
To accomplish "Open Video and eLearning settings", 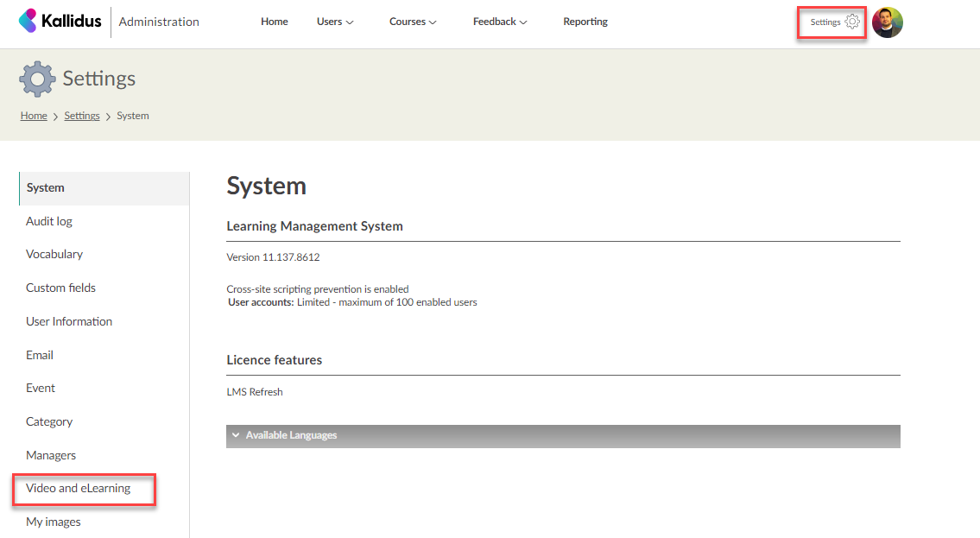I will coord(79,488).
